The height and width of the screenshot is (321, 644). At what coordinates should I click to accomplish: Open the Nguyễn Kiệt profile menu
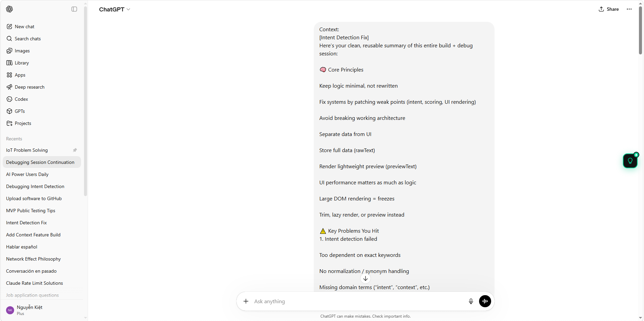pos(30,310)
